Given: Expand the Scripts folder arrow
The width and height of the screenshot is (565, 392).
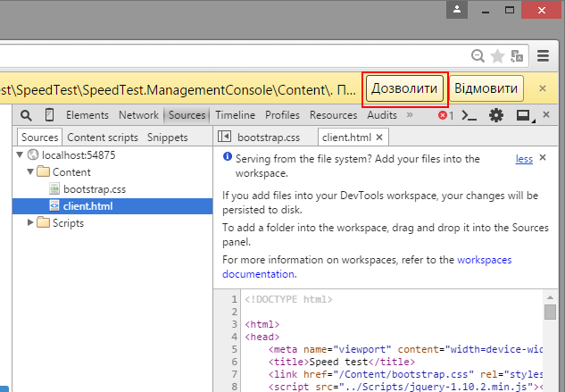Looking at the screenshot, I should coord(30,222).
